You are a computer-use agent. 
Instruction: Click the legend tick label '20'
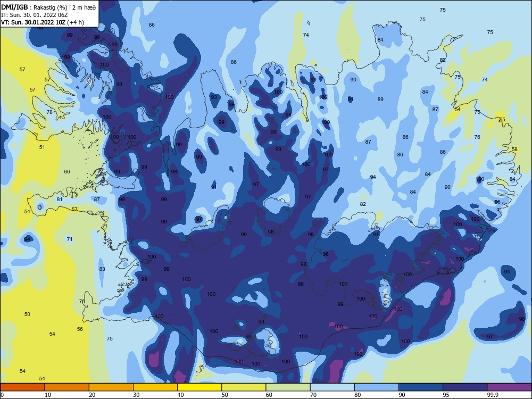point(92,395)
